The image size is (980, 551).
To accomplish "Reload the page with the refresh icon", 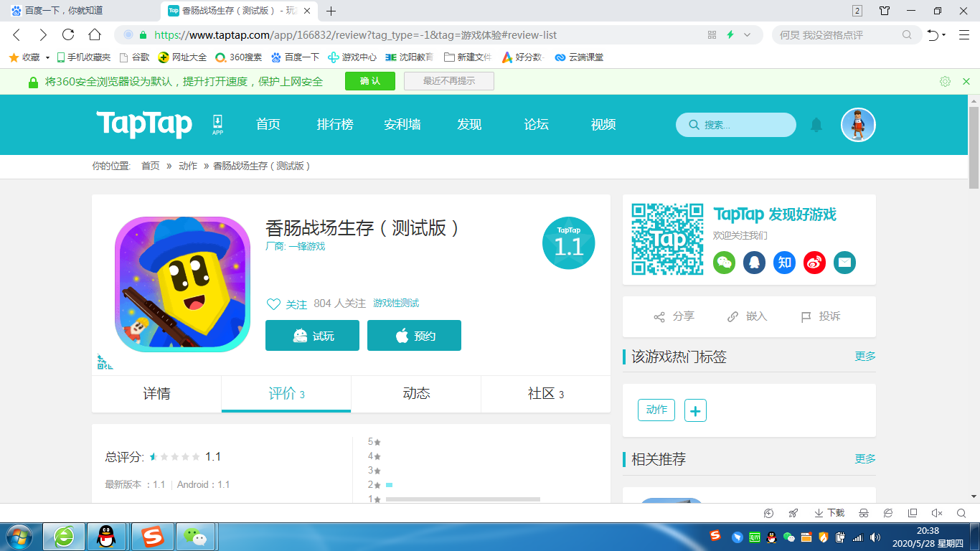I will [68, 34].
